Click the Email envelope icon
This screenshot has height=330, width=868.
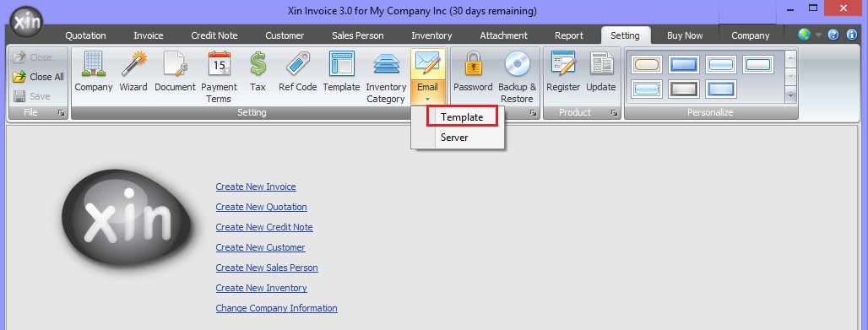click(427, 63)
